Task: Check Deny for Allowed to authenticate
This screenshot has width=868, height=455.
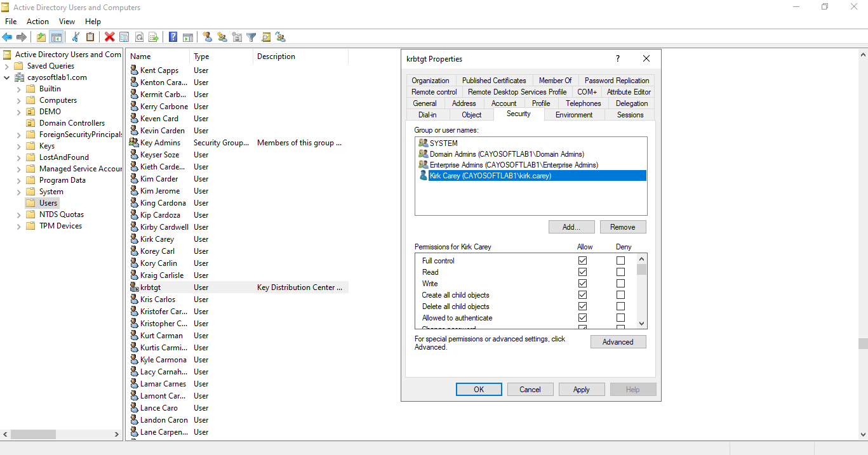Action: coord(620,318)
